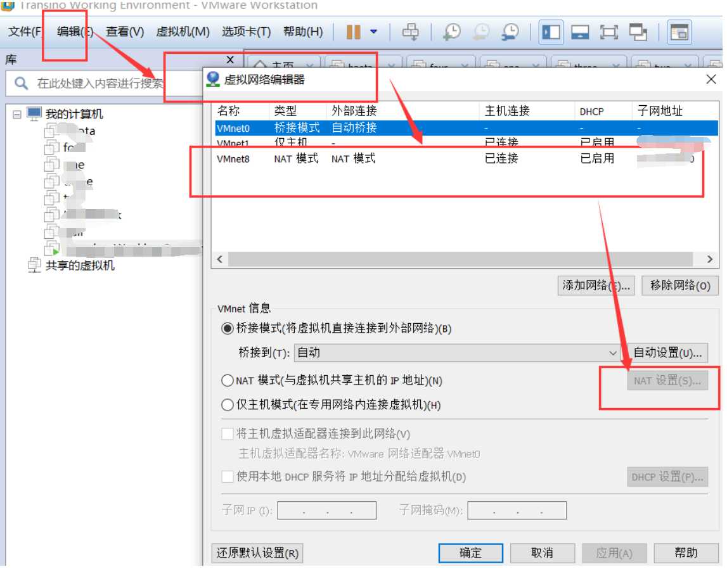This screenshot has width=727, height=588.
Task: Open the 桥接到 自动 dropdown
Action: [456, 353]
